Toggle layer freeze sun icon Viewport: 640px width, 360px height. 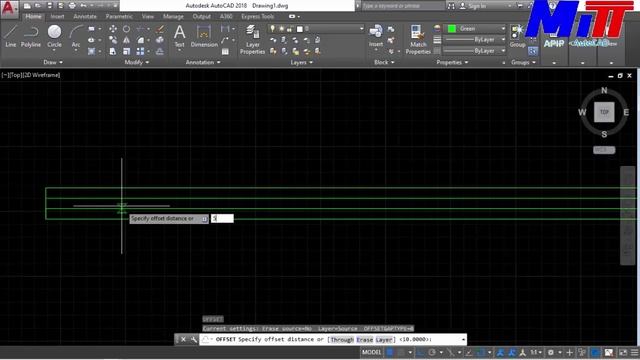point(281,29)
